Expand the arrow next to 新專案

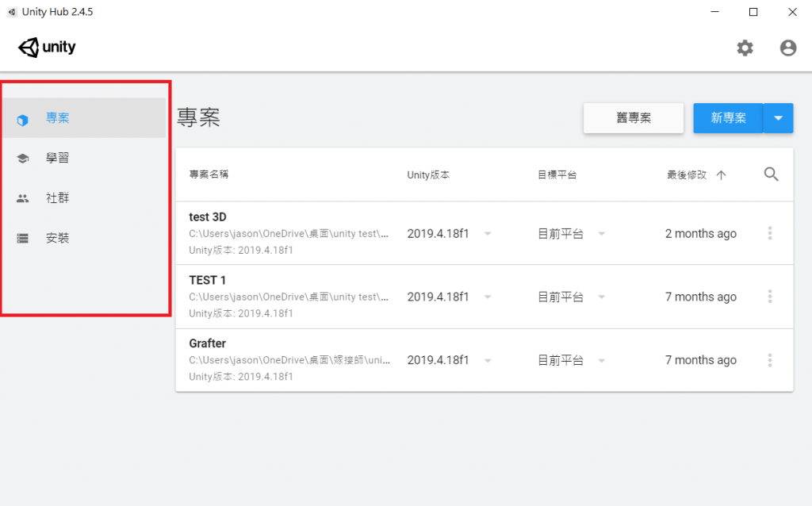click(779, 118)
